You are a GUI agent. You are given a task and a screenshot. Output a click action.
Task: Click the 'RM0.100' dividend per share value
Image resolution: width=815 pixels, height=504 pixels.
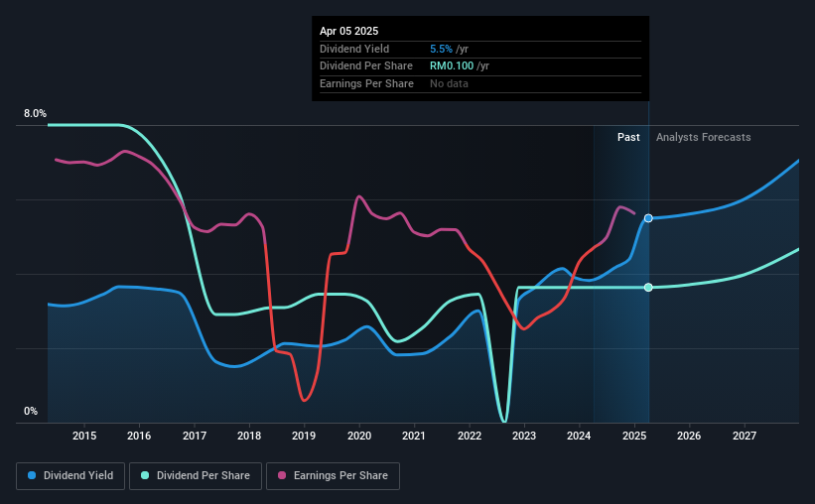coord(452,66)
